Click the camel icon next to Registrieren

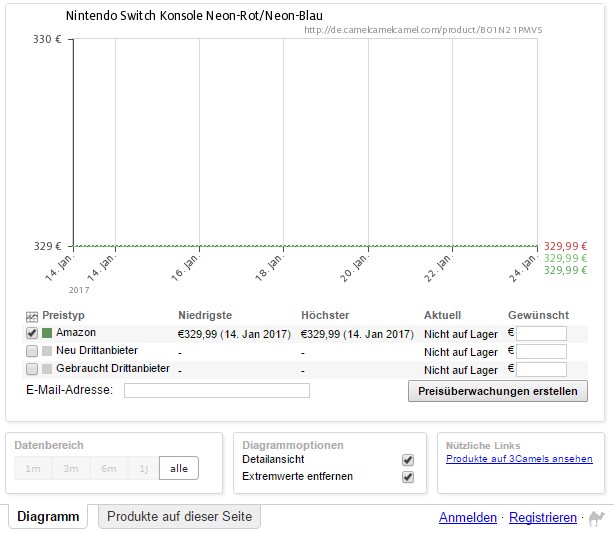tap(597, 518)
